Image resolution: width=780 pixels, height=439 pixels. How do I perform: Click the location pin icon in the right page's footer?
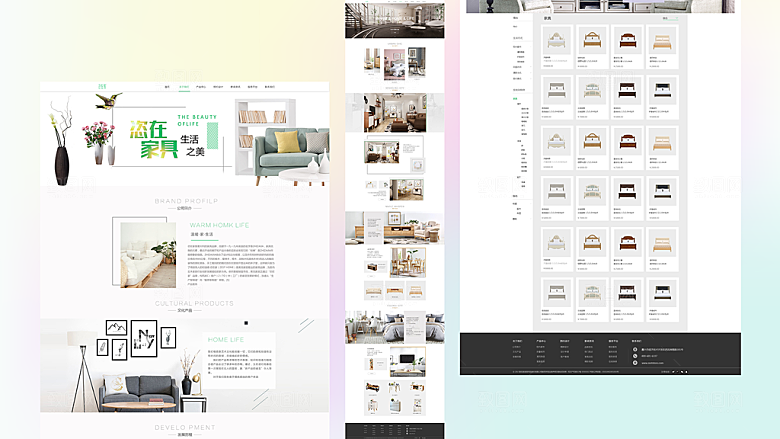[635, 350]
